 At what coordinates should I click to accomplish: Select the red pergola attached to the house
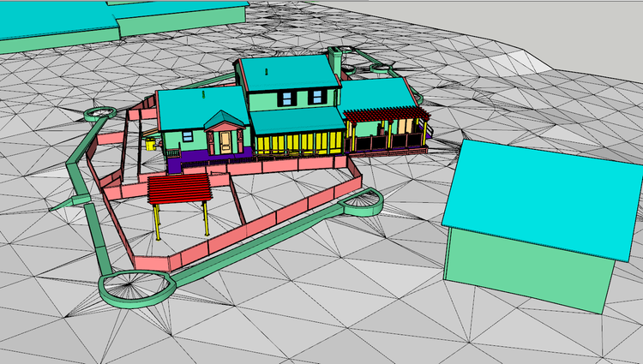387,114
